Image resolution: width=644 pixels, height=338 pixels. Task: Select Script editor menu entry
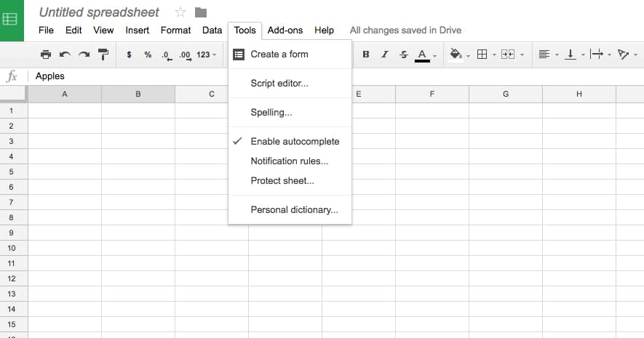tap(279, 84)
